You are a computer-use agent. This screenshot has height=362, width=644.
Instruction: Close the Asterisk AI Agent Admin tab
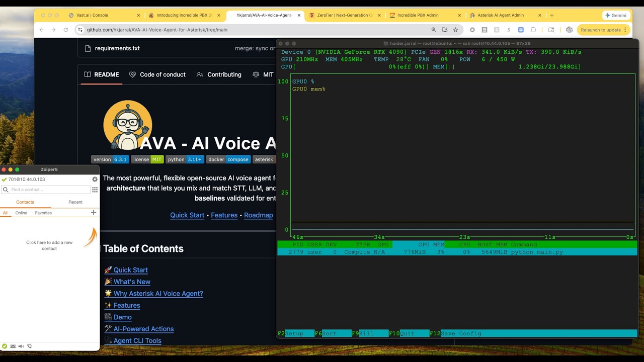tap(540, 15)
